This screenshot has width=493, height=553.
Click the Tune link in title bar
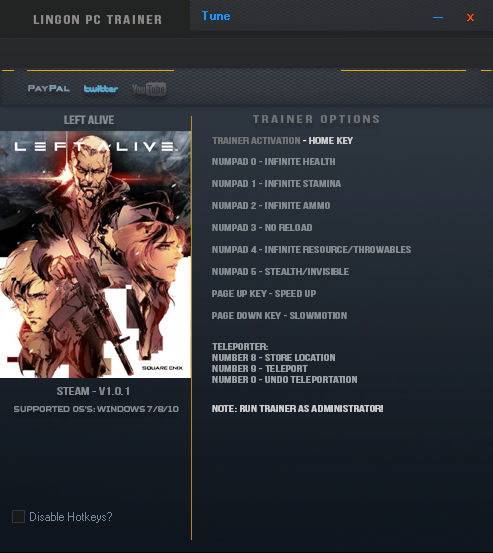click(x=216, y=16)
